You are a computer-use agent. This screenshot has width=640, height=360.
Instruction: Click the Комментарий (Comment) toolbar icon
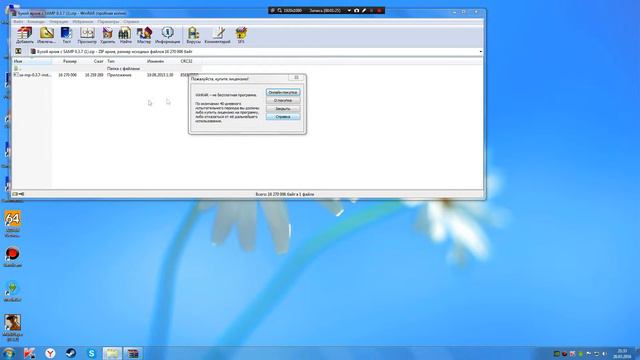point(218,35)
